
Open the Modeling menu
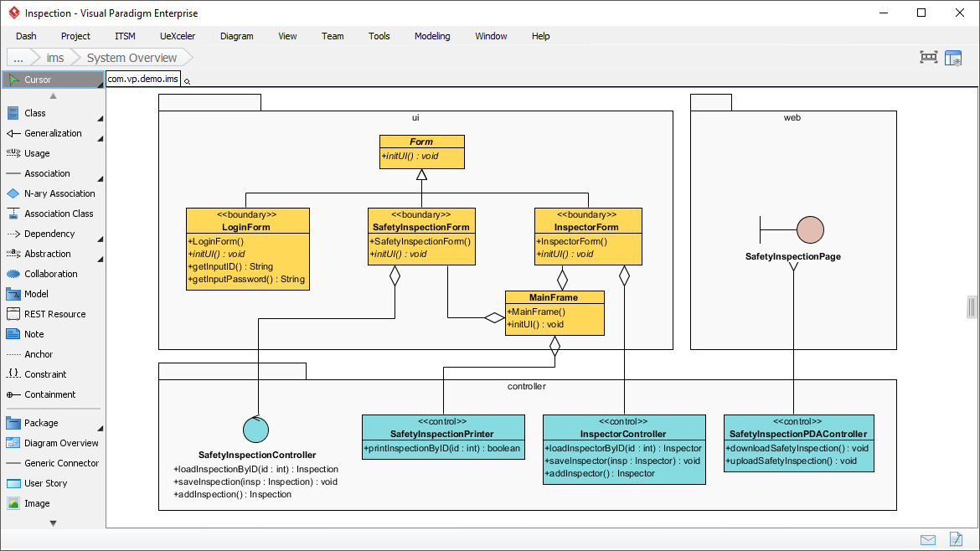tap(432, 36)
